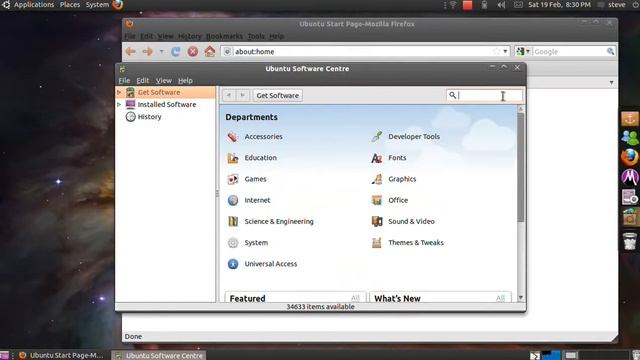Viewport: 640px width, 360px height.
Task: Click the Software Centre forward navigation button
Action: 242,96
